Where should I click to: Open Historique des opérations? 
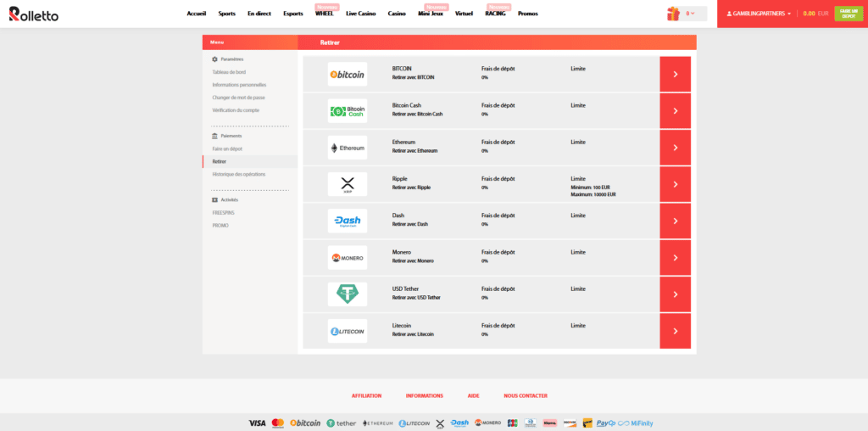[x=239, y=175]
